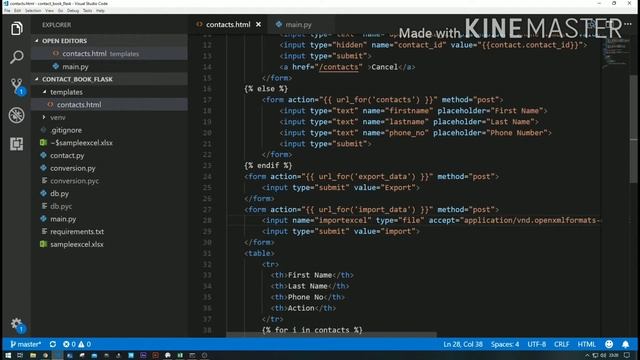Click the Python icon beside contact.py

pos(43,155)
